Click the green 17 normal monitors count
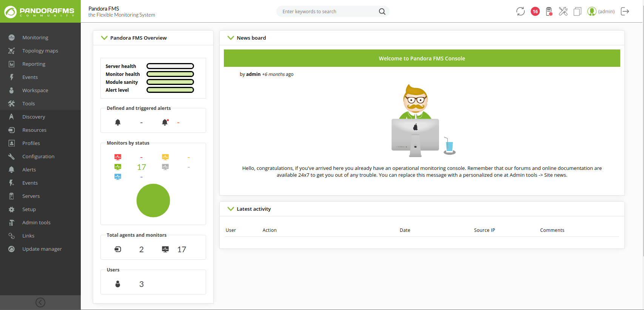Viewport: 644px width, 310px height. coord(142,167)
